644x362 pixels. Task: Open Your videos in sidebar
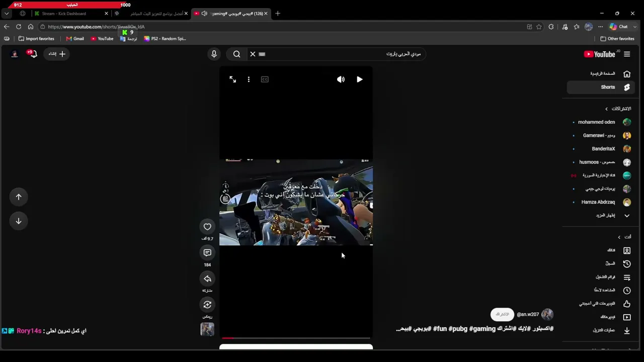[x=601, y=317]
